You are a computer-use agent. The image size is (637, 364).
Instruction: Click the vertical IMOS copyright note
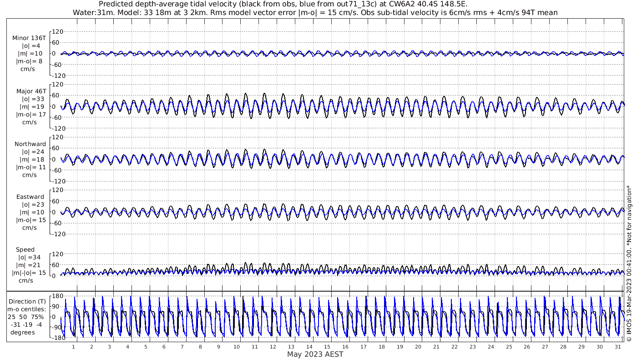coord(629,263)
